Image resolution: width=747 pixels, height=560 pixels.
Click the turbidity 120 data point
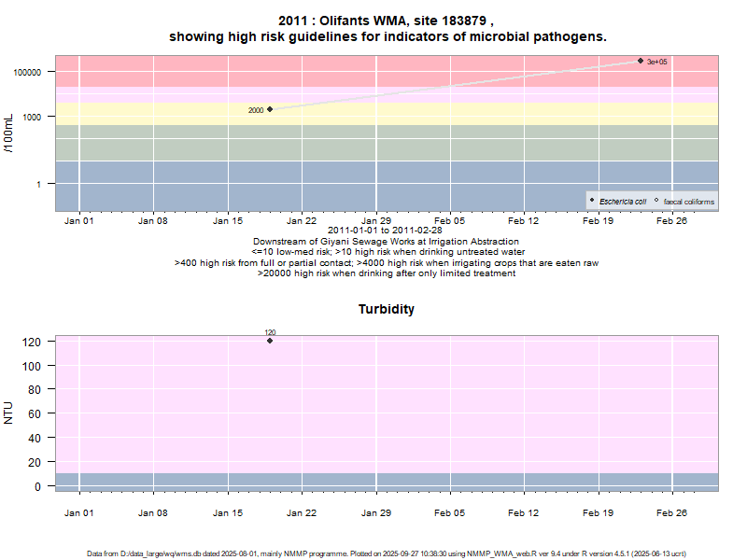(270, 341)
